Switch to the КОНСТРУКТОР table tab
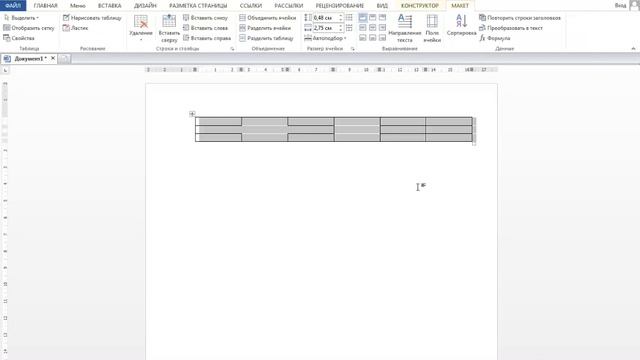 click(420, 6)
